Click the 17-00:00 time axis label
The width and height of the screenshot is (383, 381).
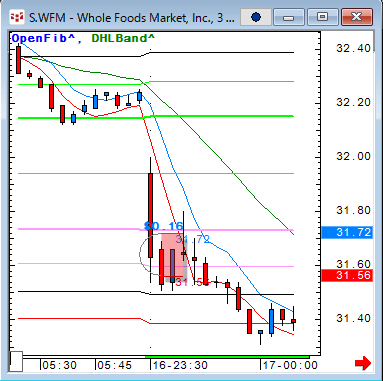coord(290,365)
